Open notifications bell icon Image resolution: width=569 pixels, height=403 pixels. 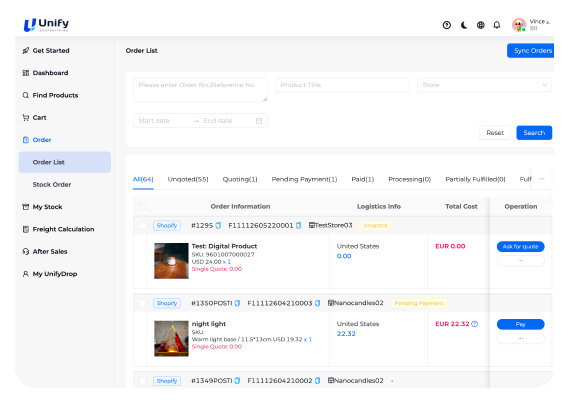coord(497,25)
